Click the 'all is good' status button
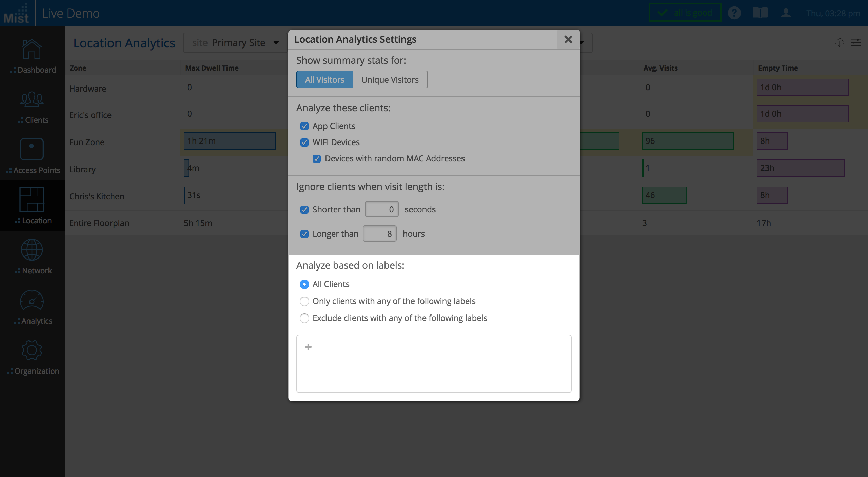This screenshot has height=477, width=868. click(685, 13)
